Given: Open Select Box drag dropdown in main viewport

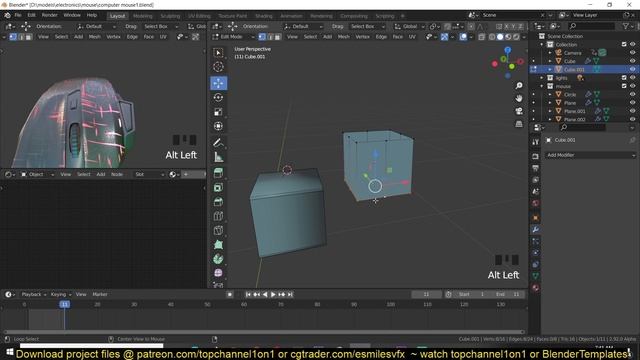Looking at the screenshot, I should point(367,26).
